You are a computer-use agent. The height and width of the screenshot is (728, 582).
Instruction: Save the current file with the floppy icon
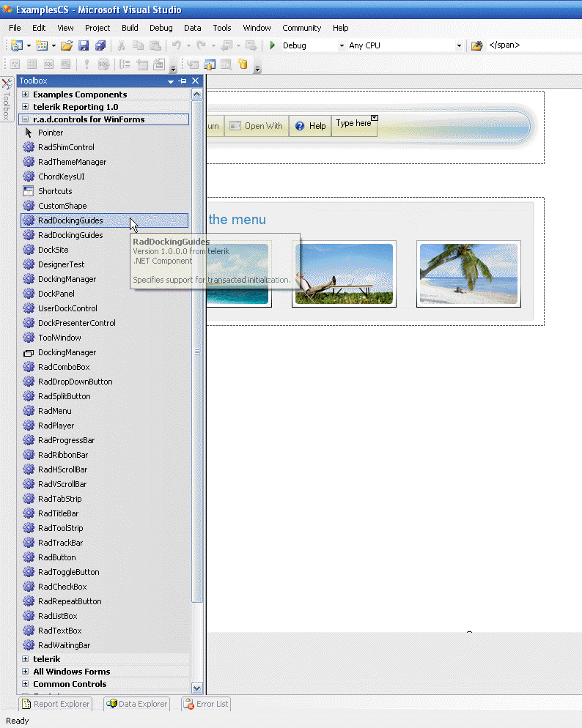pos(84,45)
